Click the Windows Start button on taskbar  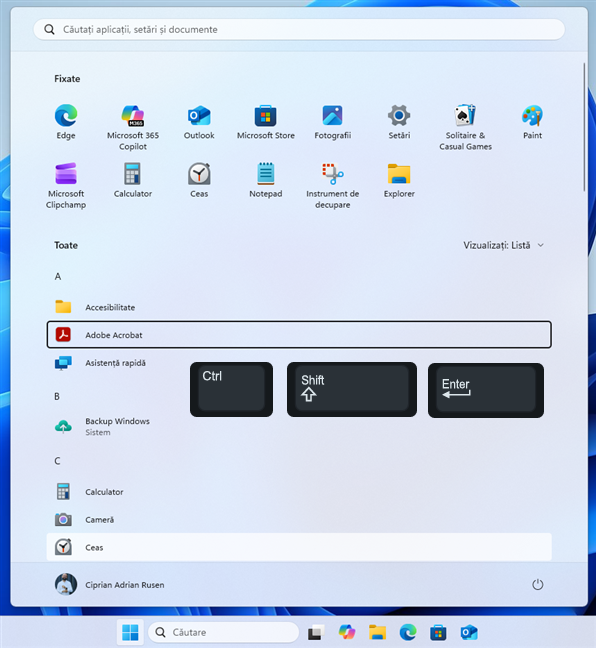(x=130, y=632)
